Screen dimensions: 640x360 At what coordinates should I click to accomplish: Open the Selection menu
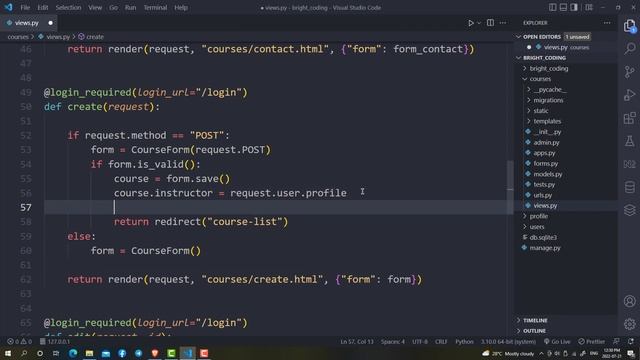point(68,7)
